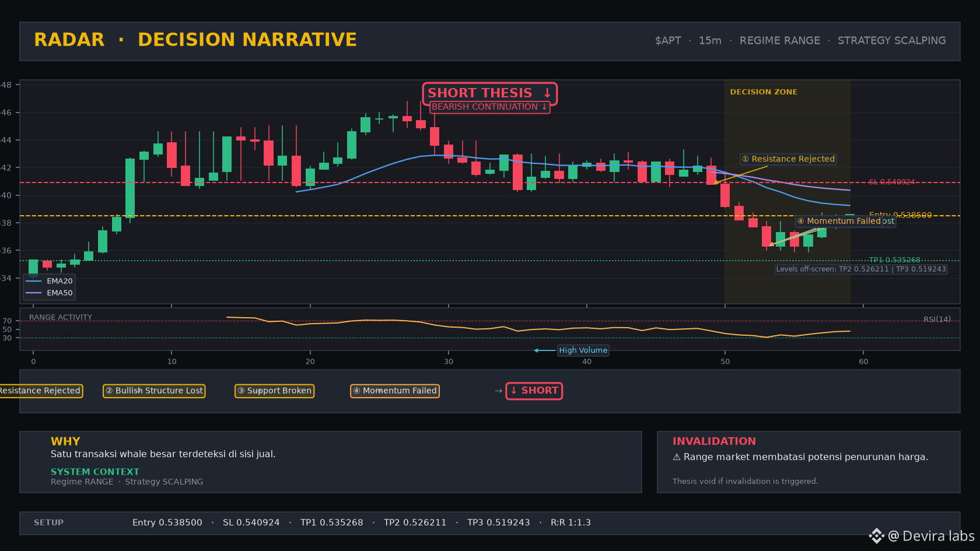Click TP3 0.519243 in setup bar
Image resolution: width=980 pixels, height=551 pixels.
pyautogui.click(x=498, y=522)
